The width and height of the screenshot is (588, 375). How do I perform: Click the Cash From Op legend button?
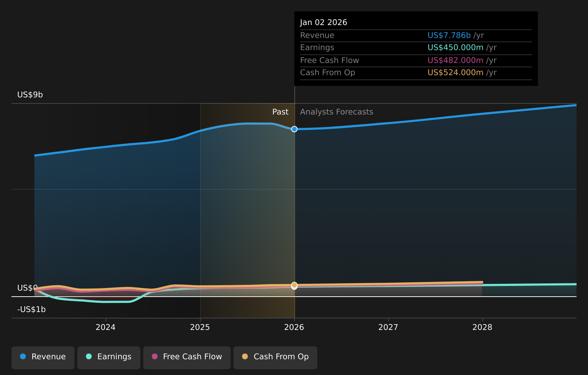275,357
